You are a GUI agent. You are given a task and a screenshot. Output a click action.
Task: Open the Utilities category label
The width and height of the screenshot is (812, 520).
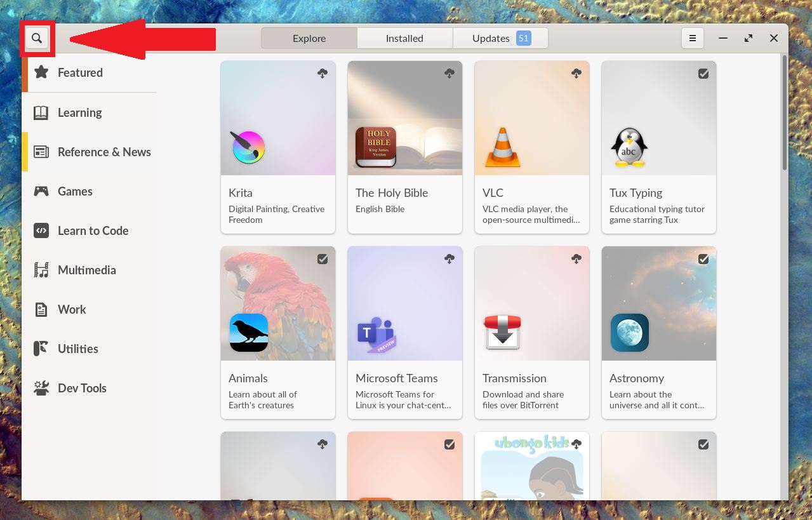[x=77, y=349]
